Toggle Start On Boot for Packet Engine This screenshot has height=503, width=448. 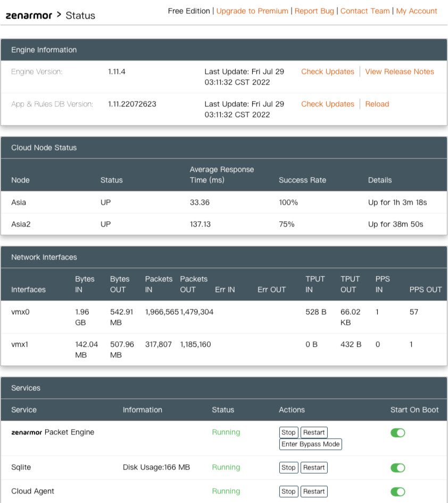click(x=397, y=433)
